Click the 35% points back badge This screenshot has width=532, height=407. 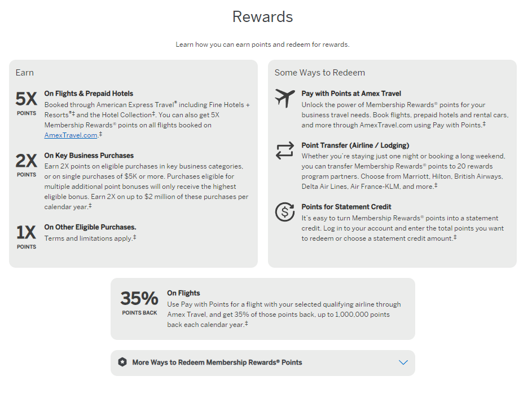pos(139,303)
